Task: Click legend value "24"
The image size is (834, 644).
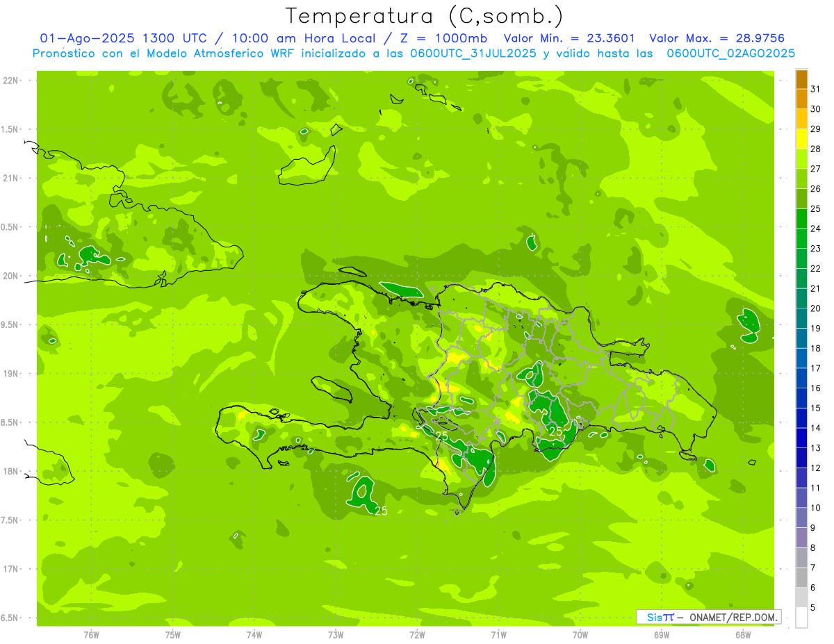Action: click(x=816, y=229)
